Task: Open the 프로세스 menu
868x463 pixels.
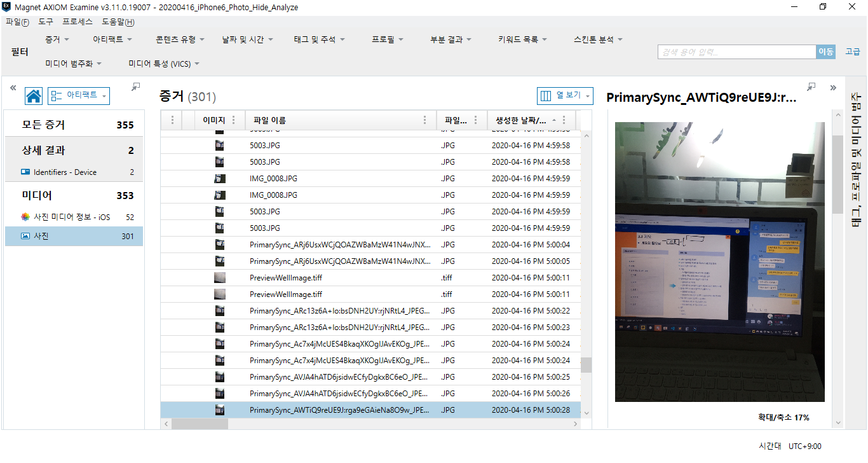Action: click(x=78, y=22)
